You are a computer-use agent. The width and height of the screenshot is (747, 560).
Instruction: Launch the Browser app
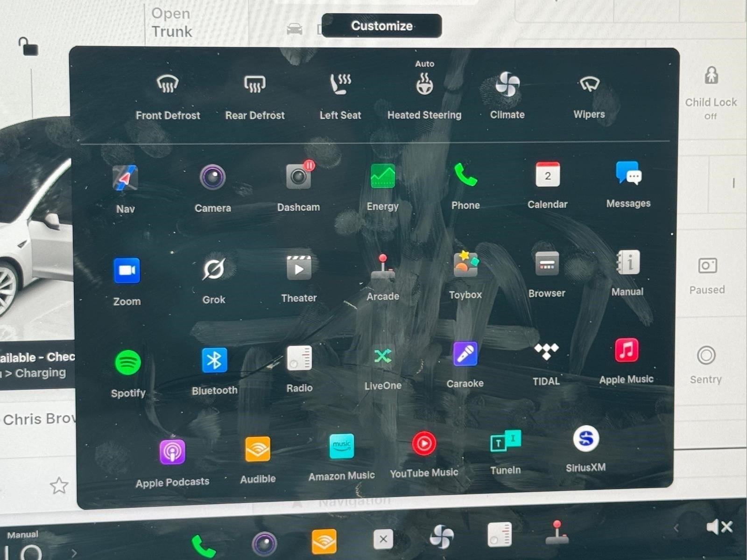coord(547,264)
